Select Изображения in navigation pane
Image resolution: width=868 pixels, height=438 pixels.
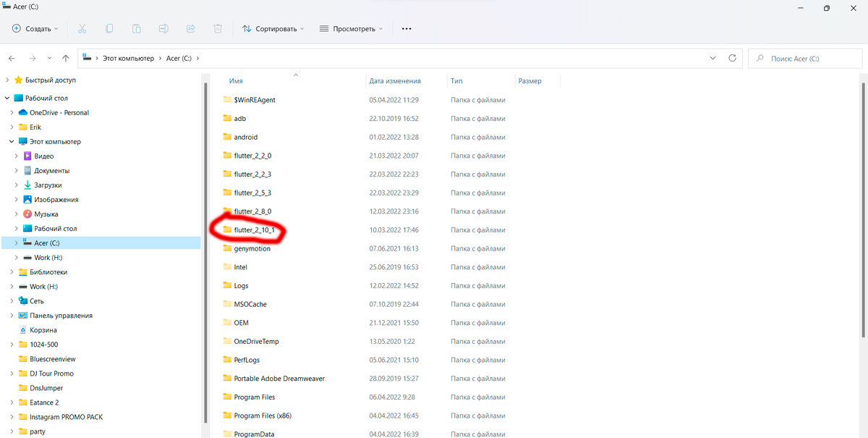point(56,200)
